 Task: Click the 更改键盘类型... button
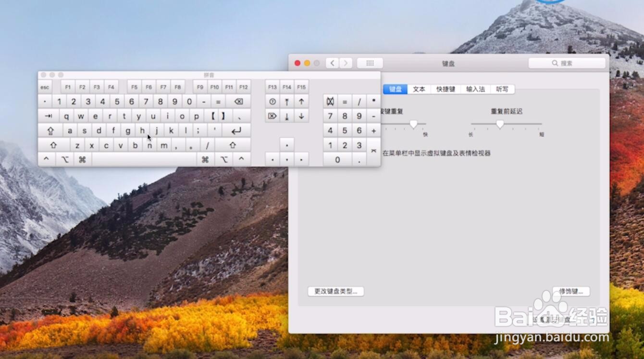[336, 291]
